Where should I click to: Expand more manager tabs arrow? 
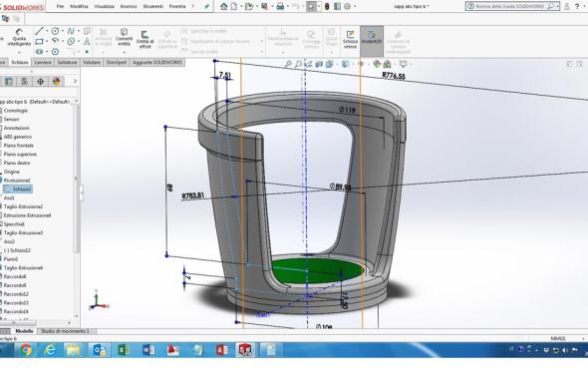[x=75, y=82]
